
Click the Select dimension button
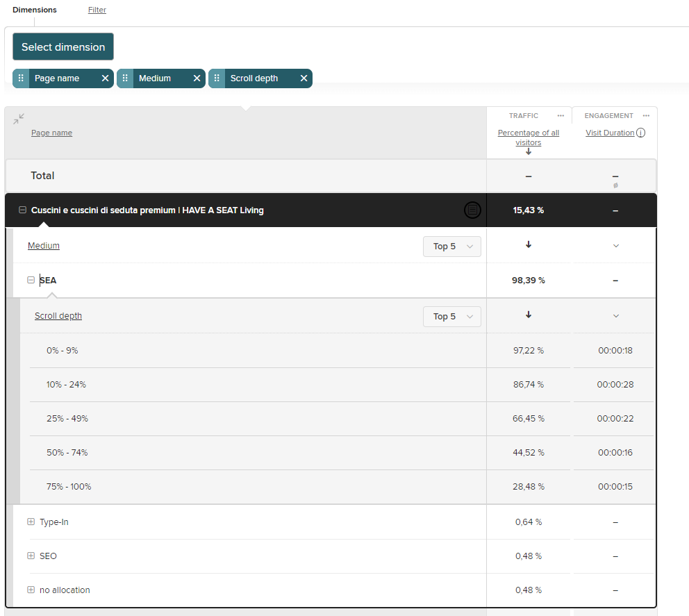[x=63, y=47]
